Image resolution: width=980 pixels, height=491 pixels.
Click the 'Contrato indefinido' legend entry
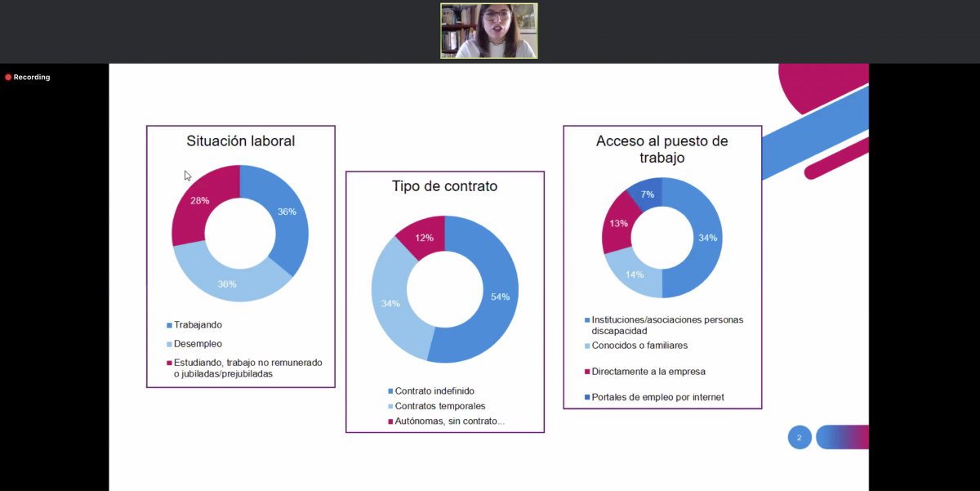[430, 391]
